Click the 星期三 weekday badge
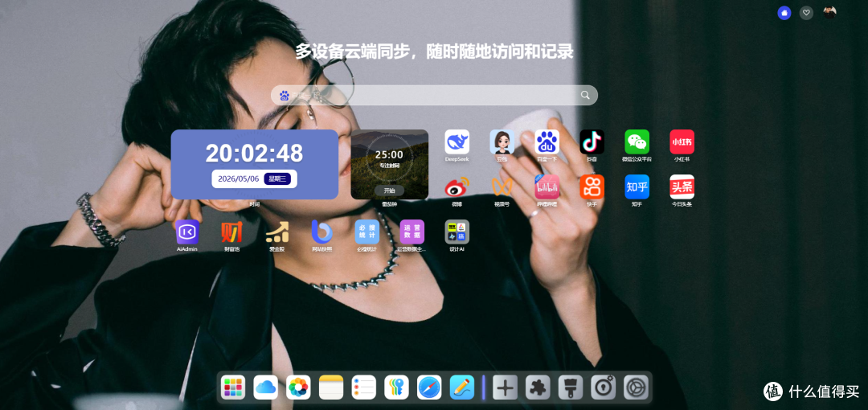The image size is (868, 410). tap(277, 178)
